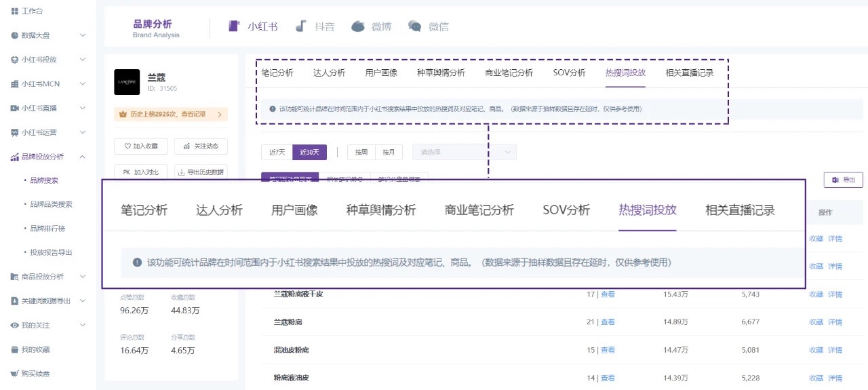The height and width of the screenshot is (390, 868).
Task: Click 收藏 in the 粉底液油皮 row
Action: [x=816, y=378]
